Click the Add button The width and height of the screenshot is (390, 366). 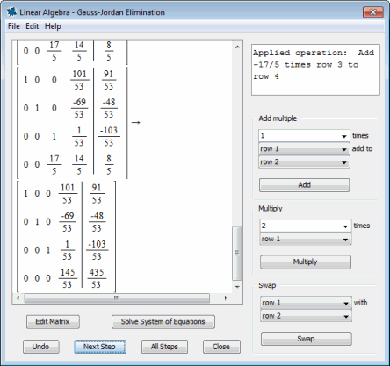coord(304,185)
